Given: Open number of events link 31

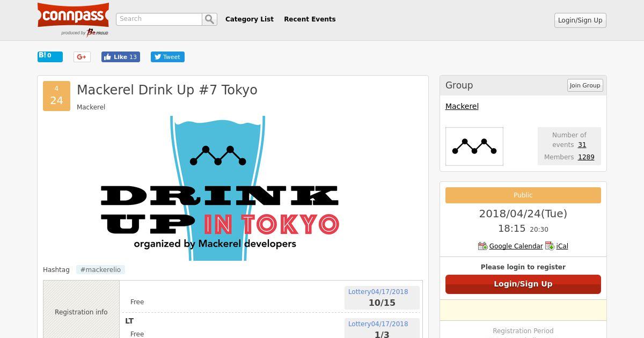Looking at the screenshot, I should pyautogui.click(x=582, y=145).
